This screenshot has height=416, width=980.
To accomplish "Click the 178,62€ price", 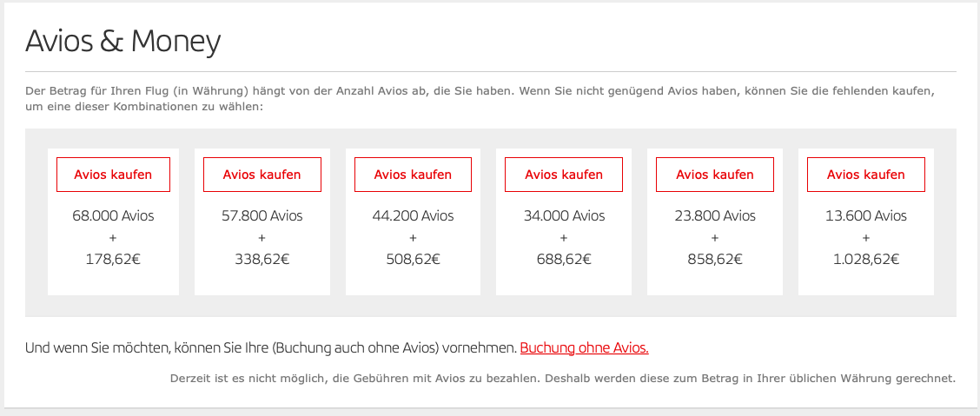I will click(113, 259).
